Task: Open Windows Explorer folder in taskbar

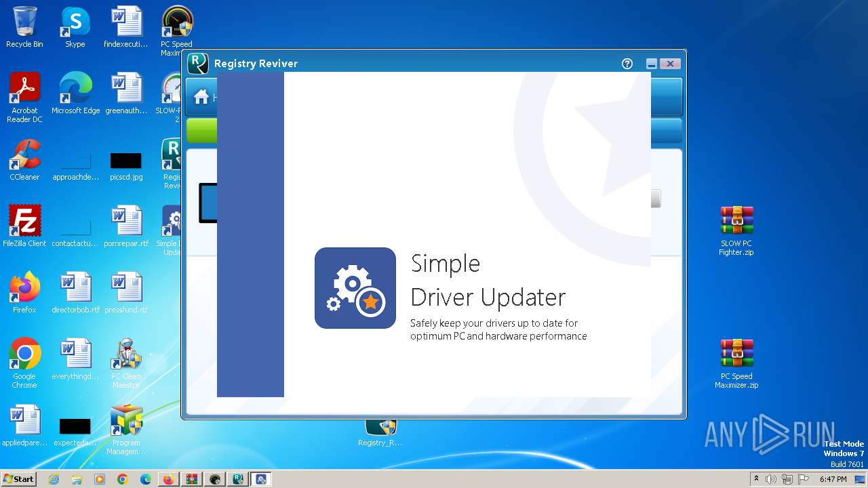Action: pyautogui.click(x=77, y=479)
